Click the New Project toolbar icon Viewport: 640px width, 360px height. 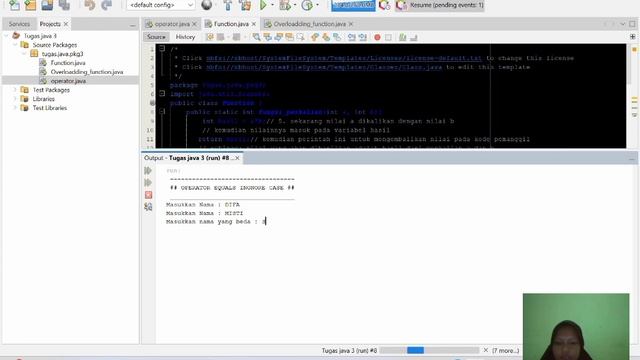30,5
